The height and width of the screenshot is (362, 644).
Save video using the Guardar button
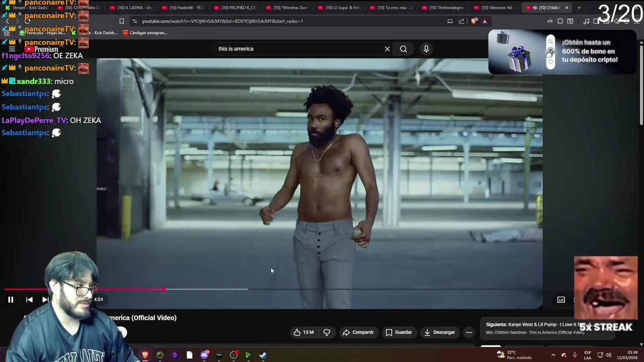coord(399,332)
